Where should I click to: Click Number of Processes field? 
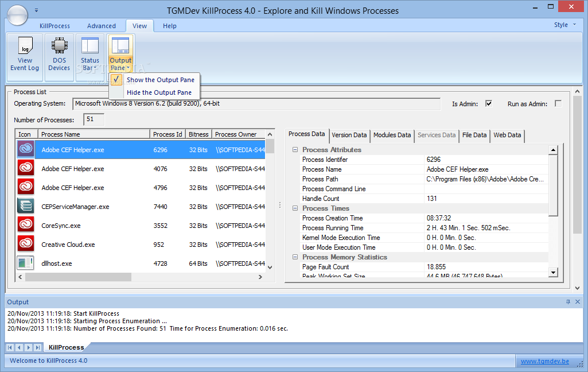pyautogui.click(x=94, y=119)
